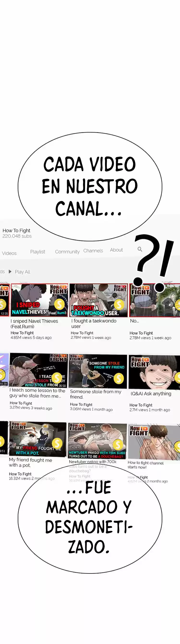The height and width of the screenshot is (644, 180).
Task: Click title 'Newtuber pakgo with 700k'
Action: (92, 462)
